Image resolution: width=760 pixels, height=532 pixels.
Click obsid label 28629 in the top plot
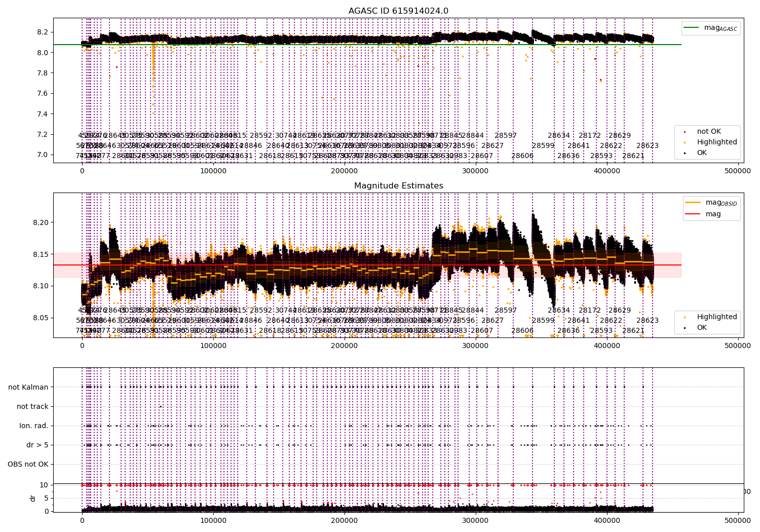click(x=620, y=136)
